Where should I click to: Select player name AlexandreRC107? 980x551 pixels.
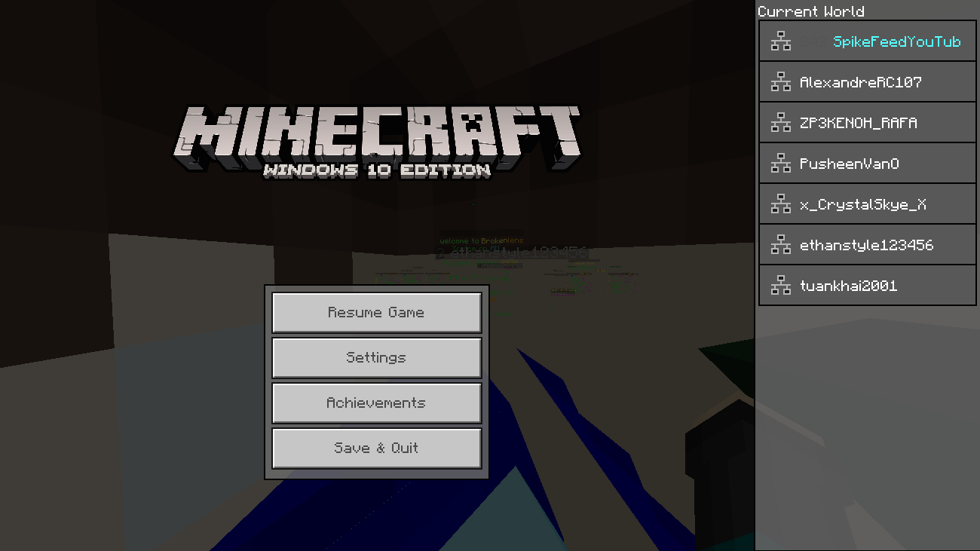tap(861, 82)
